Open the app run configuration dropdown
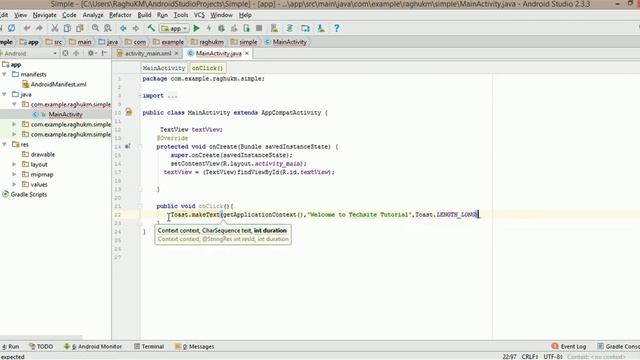The width and height of the screenshot is (640, 360). pyautogui.click(x=174, y=29)
